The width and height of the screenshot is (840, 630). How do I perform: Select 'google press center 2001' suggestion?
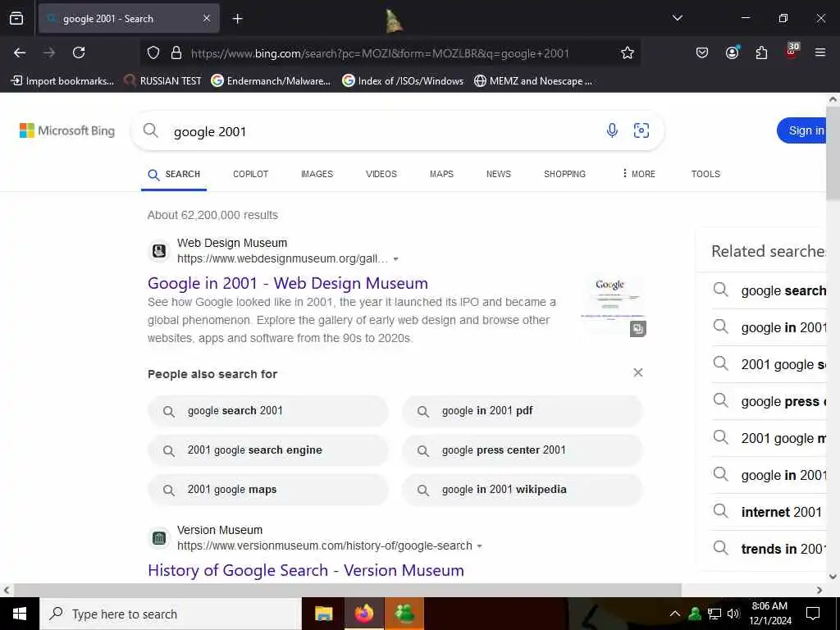[523, 450]
